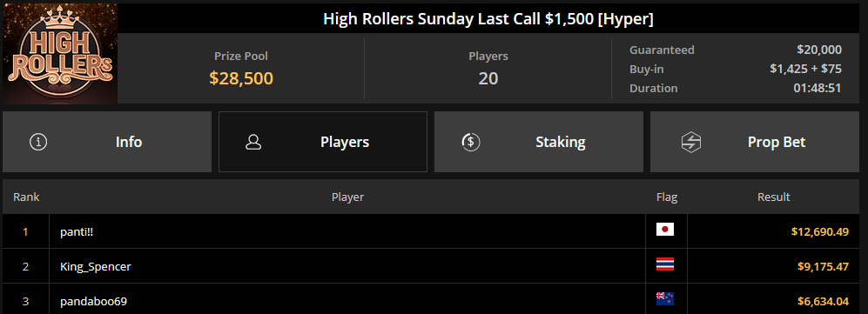Open the Info tab
868x314 pixels.
coord(107,142)
